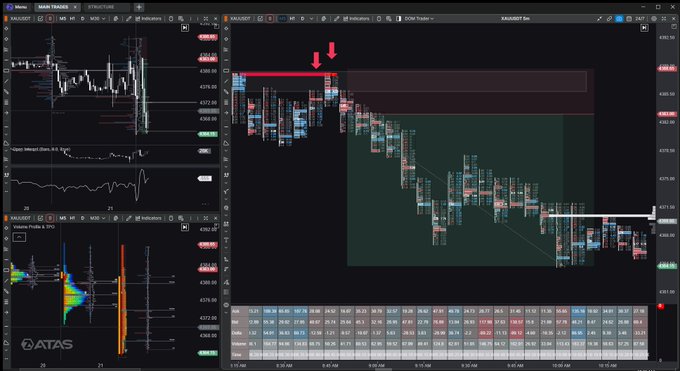The image size is (680, 371).
Task: Jump to latest bar in top-left chart
Action: click(185, 27)
